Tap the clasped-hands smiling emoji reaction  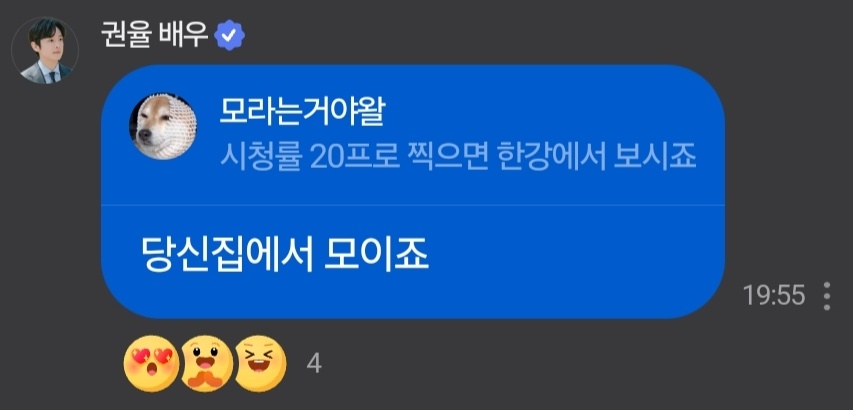(x=206, y=363)
